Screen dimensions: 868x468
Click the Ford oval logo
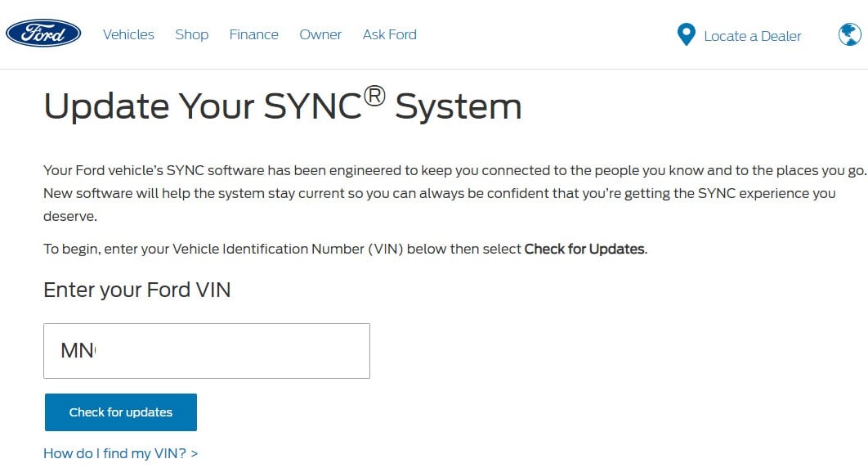pyautogui.click(x=43, y=34)
